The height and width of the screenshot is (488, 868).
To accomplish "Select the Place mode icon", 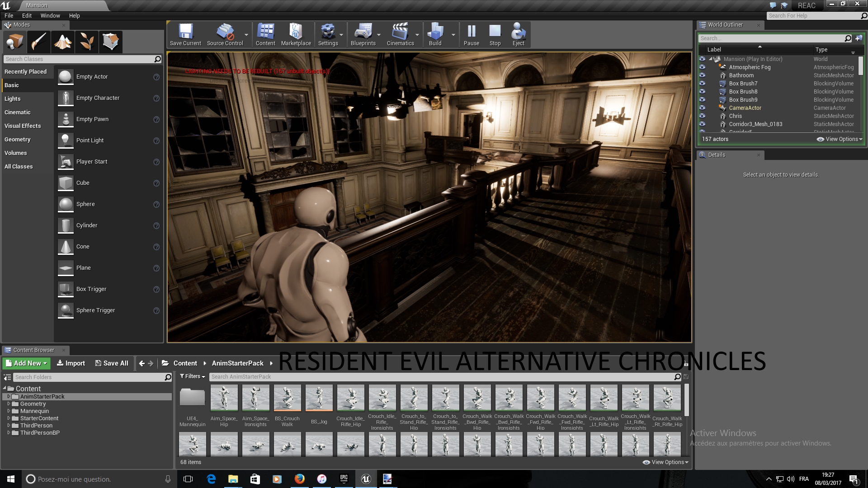I will pos(14,42).
